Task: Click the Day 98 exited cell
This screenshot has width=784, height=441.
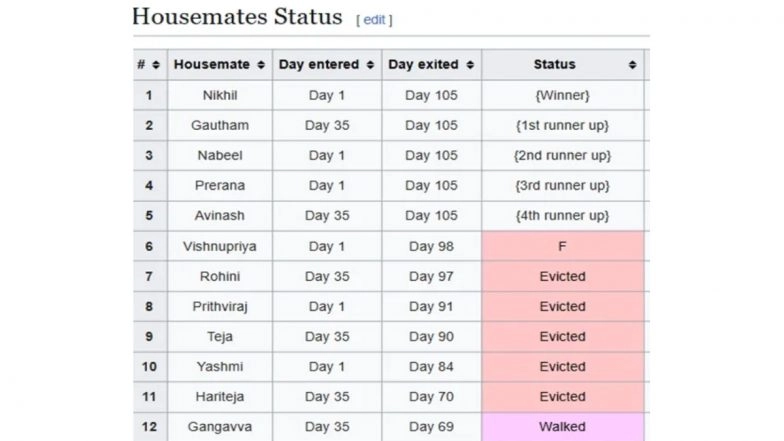Action: point(431,246)
